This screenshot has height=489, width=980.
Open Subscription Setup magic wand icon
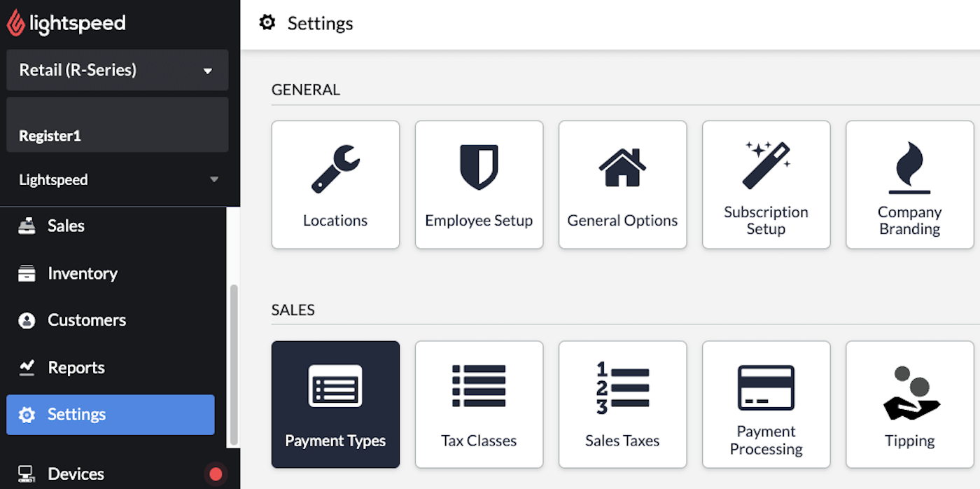point(766,165)
